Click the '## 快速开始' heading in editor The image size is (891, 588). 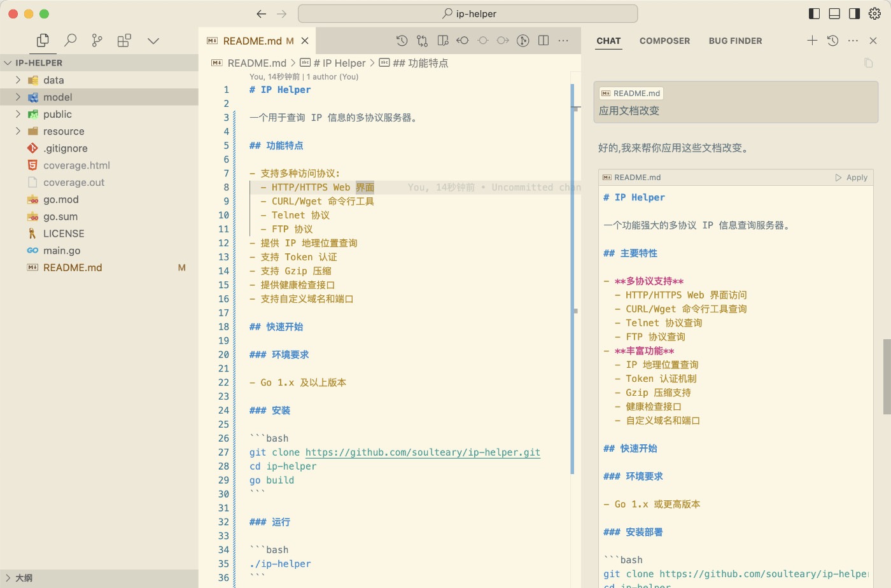tap(276, 326)
